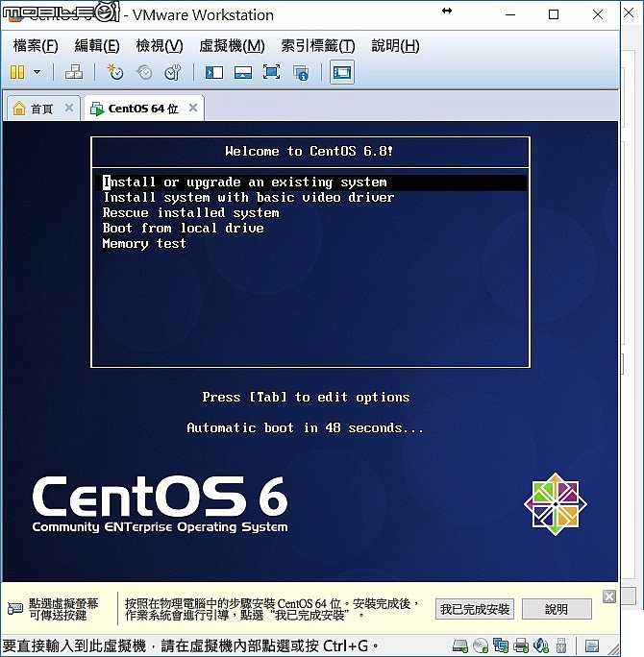Enter full screen mode icon
Viewport: 644px width, 657px height.
tap(272, 72)
